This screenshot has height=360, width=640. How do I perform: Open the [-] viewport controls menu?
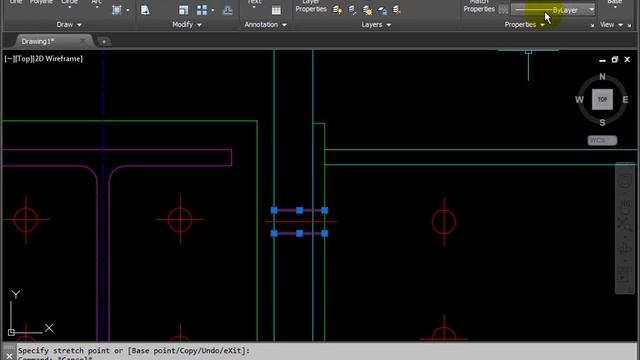pyautogui.click(x=9, y=59)
